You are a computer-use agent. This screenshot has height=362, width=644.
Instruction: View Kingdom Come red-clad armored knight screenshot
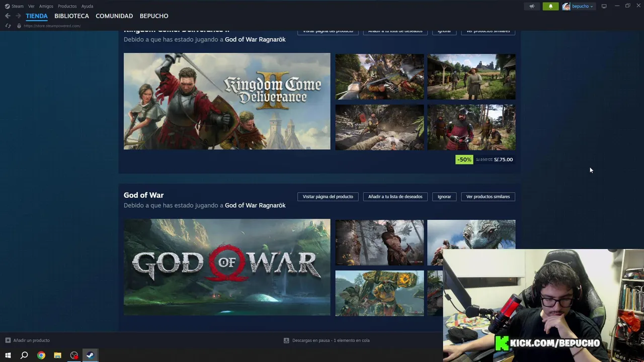pos(471,127)
